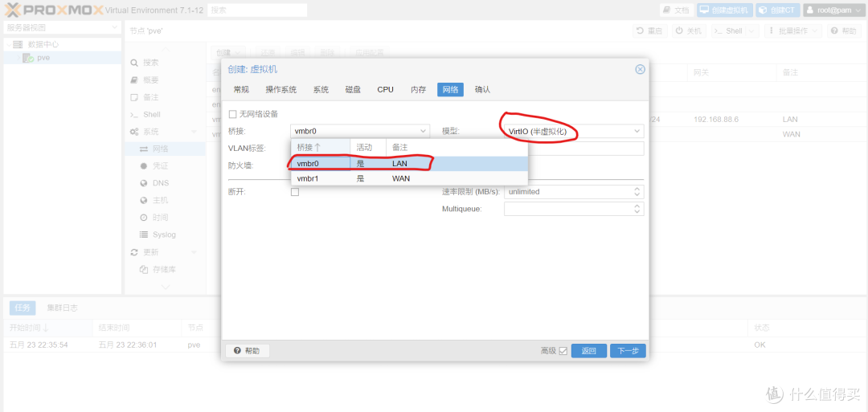This screenshot has width=868, height=412.
Task: Switch to the 内存 tab
Action: point(419,90)
